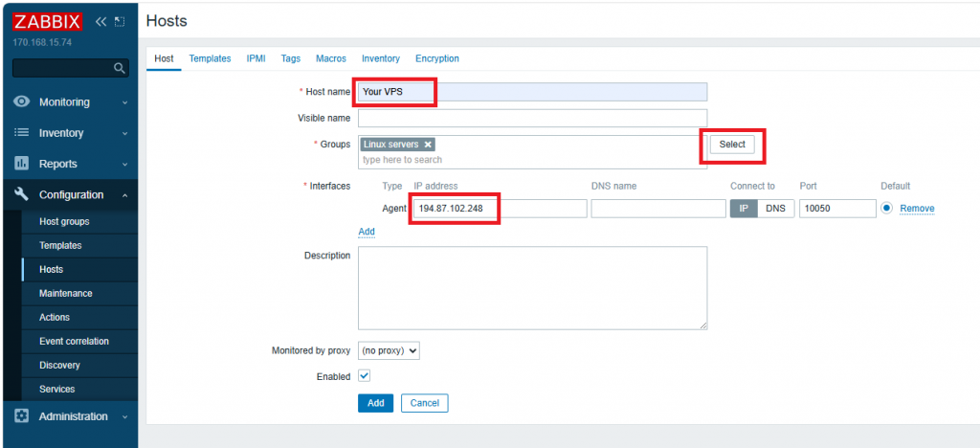980x448 pixels.
Task: Click the Inventory list icon
Action: (22, 132)
